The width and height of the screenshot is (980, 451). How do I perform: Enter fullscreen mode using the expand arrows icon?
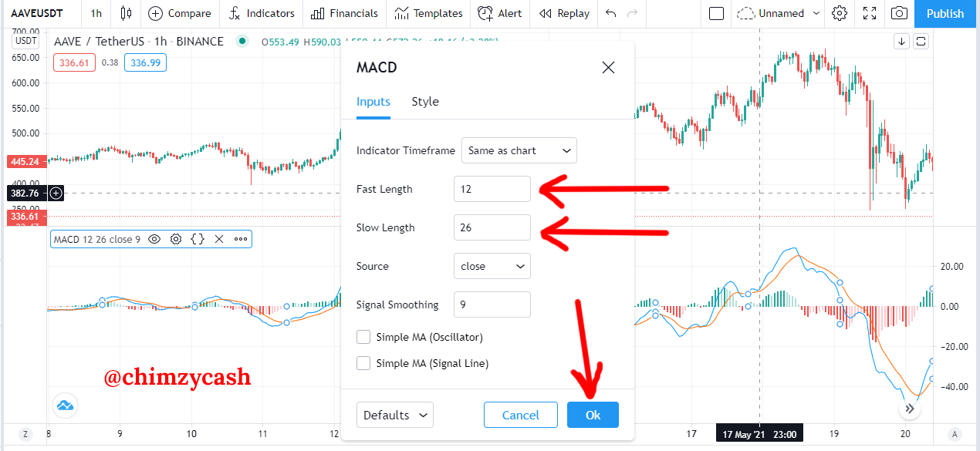point(870,13)
